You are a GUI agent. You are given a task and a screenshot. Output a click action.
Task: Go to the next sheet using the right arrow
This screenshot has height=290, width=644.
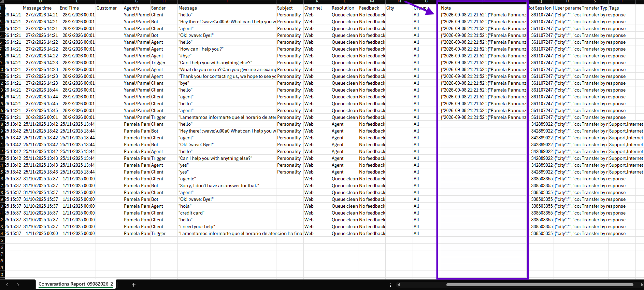click(18, 285)
